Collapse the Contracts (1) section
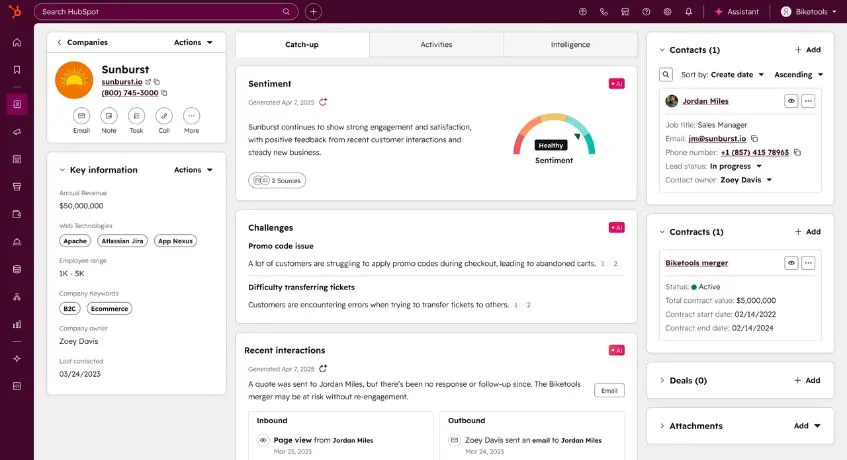 [662, 232]
